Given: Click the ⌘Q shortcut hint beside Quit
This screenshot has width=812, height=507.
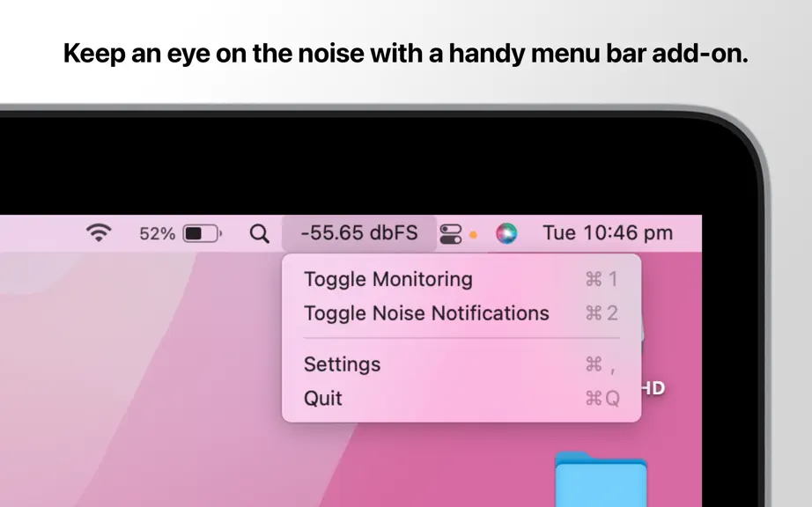Looking at the screenshot, I should 602,399.
